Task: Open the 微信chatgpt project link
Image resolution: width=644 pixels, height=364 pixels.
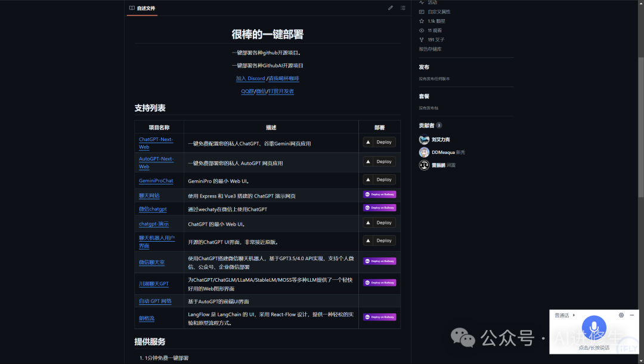Action: tap(153, 209)
